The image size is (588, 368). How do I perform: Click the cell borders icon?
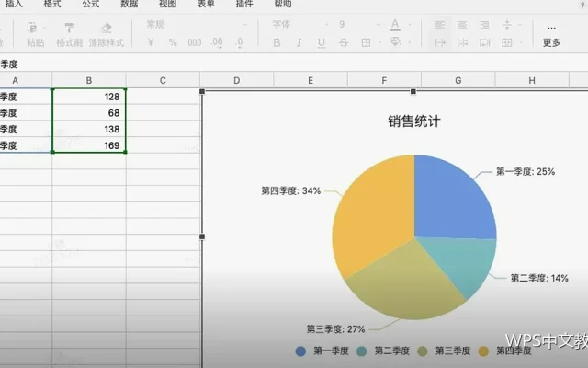(366, 42)
